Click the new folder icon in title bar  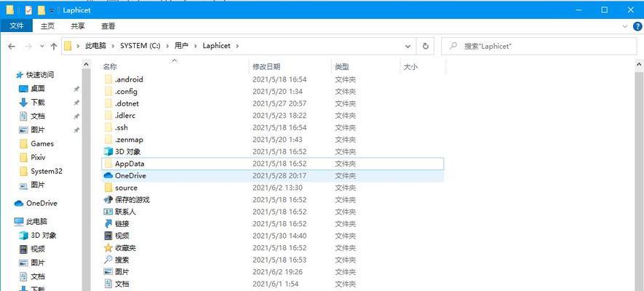[41, 10]
